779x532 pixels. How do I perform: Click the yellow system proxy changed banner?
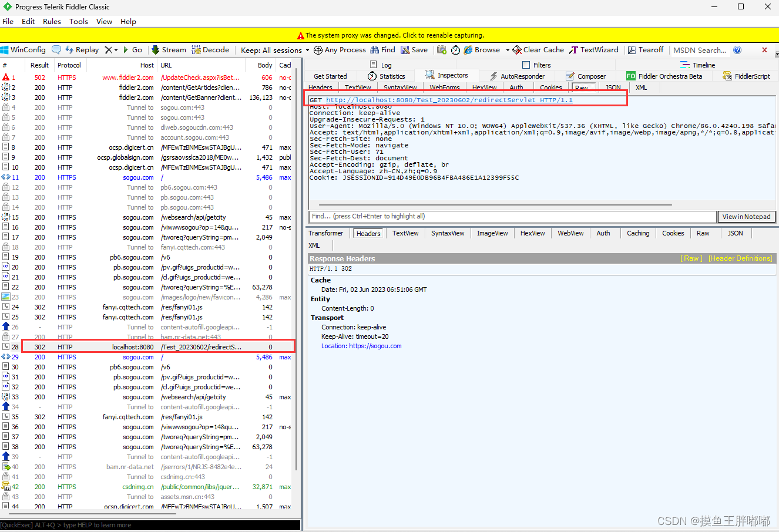coord(389,35)
